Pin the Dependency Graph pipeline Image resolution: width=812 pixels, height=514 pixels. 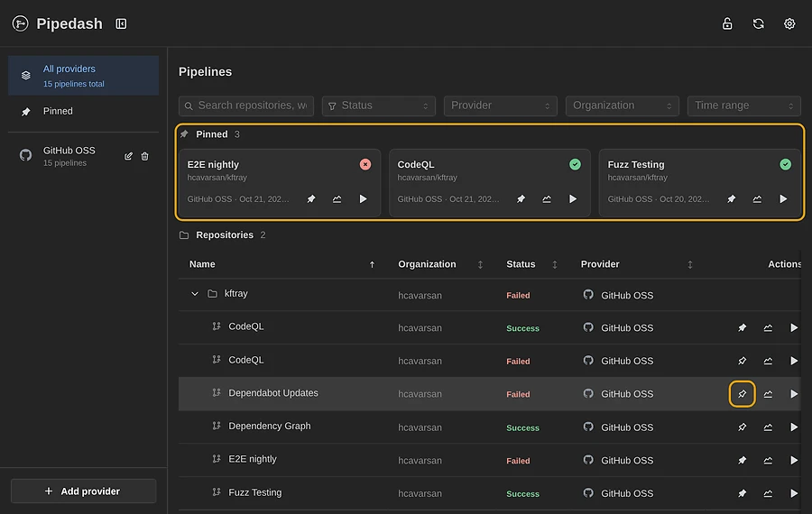743,427
